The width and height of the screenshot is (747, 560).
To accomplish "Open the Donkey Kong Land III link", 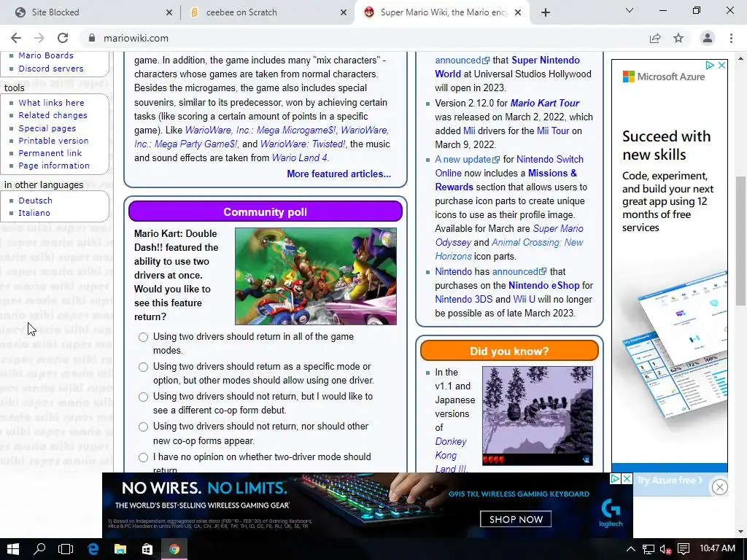I will coord(451,455).
